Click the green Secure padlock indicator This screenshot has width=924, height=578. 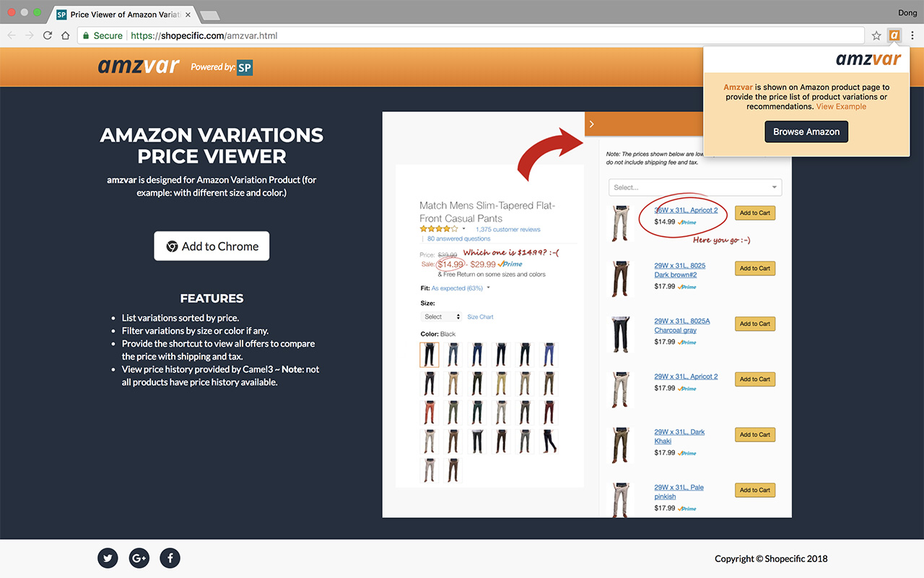tap(103, 35)
